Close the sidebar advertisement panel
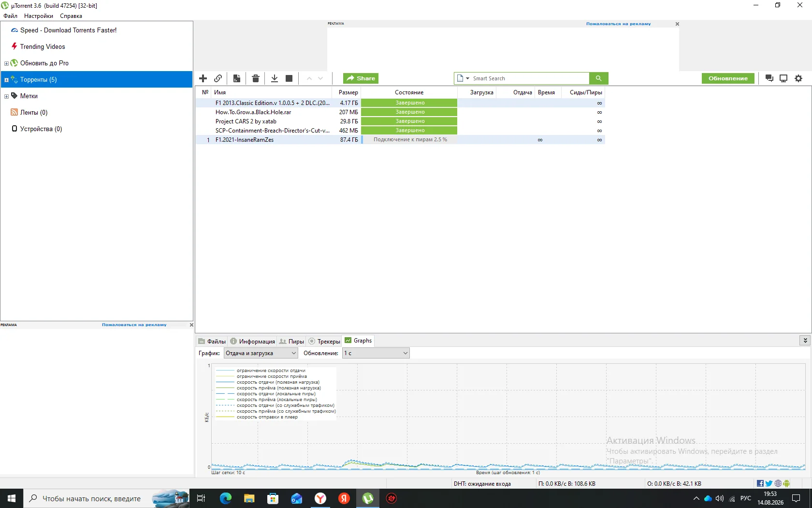 (x=191, y=325)
